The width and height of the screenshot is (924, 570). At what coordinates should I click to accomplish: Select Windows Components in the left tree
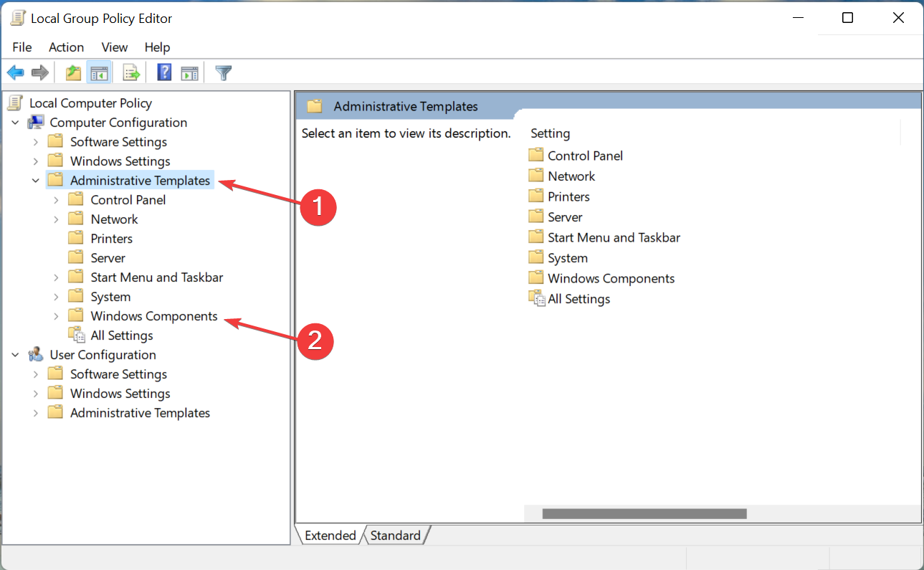coord(154,316)
